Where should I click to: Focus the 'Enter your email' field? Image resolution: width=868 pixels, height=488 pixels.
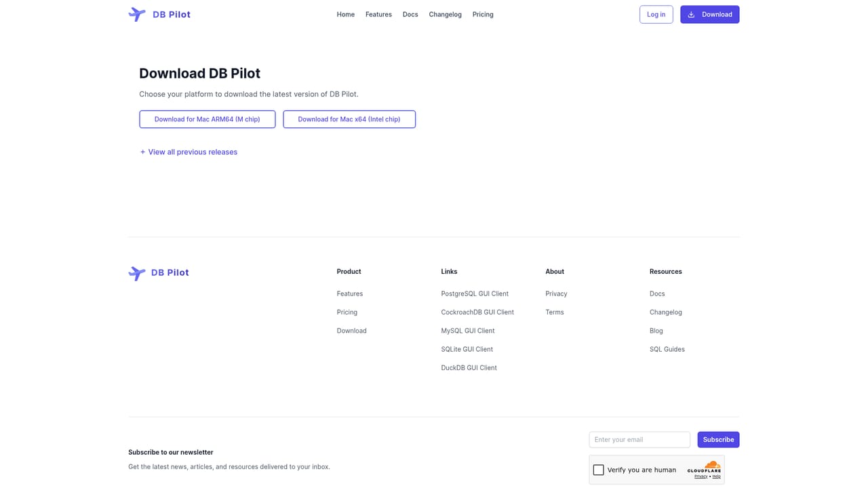click(639, 439)
